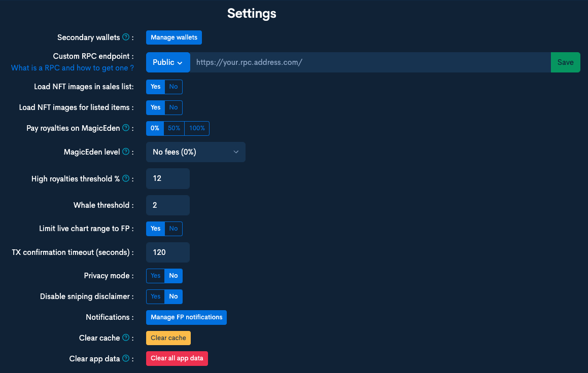Click help icon for High royalties threshold

tap(126, 178)
